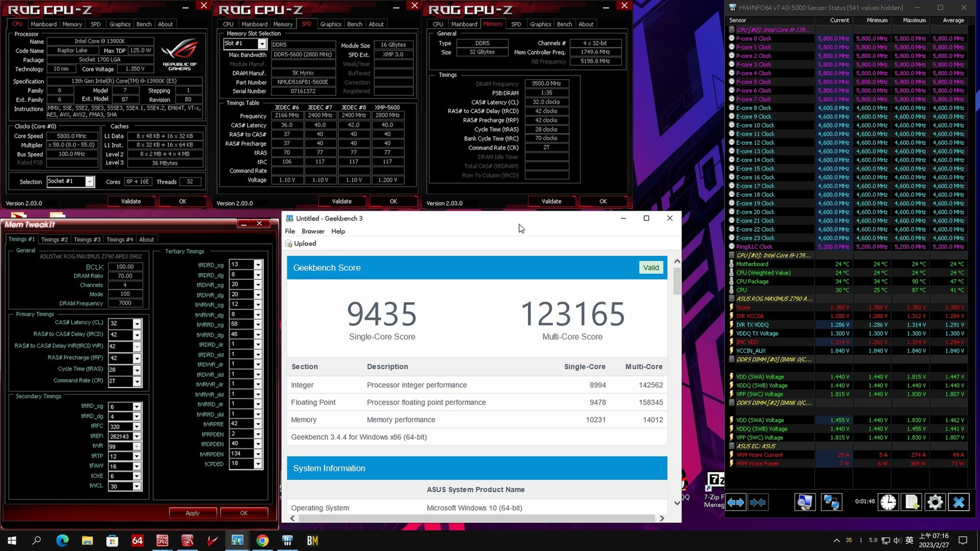Image resolution: width=980 pixels, height=551 pixels.
Task: Open Geekbench Browser menu
Action: [x=313, y=231]
